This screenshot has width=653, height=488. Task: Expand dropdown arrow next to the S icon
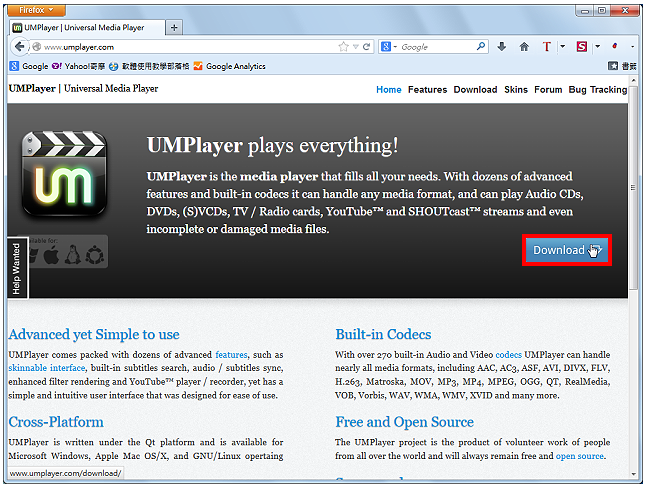(598, 47)
